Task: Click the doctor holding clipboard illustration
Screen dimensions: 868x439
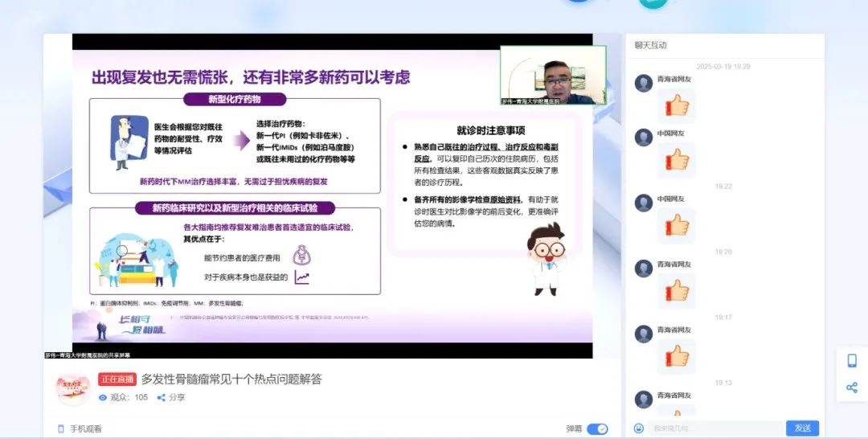Action: (x=128, y=142)
